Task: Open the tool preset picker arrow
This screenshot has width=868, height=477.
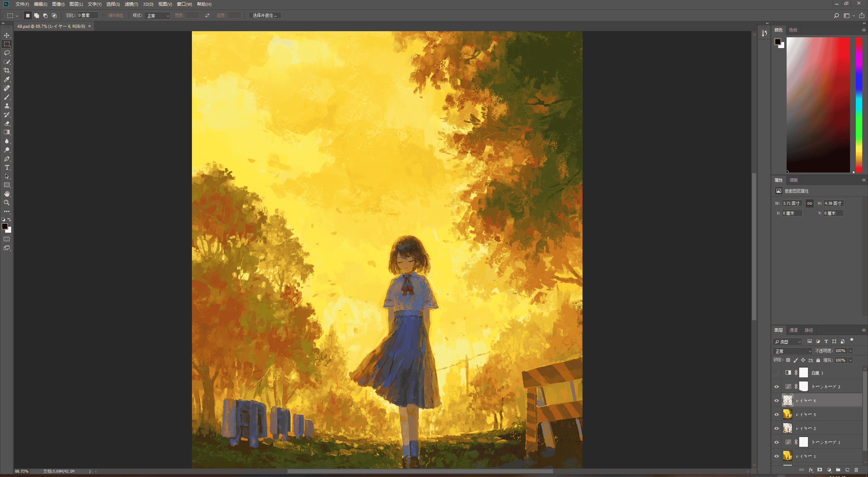Action: tap(17, 16)
